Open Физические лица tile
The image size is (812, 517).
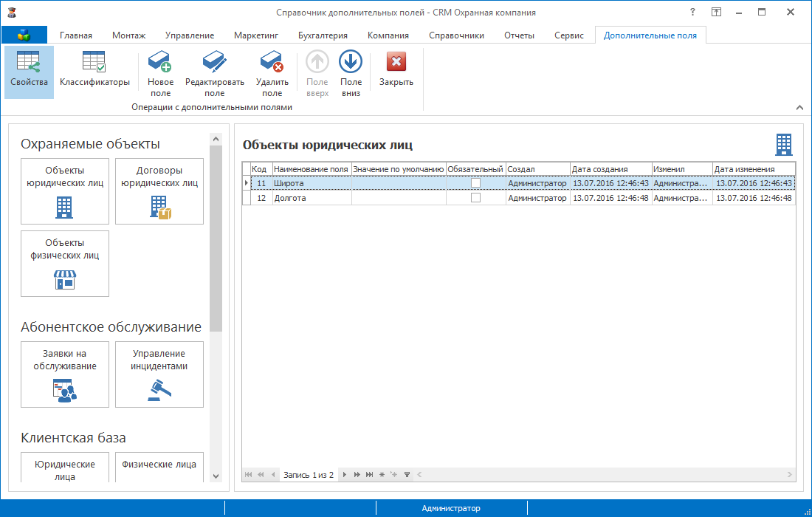point(159,468)
